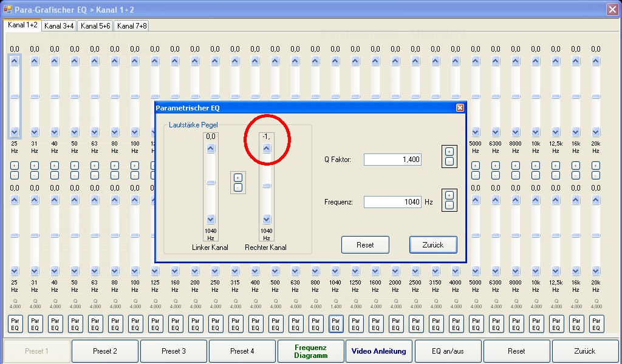Click up arrow of upper-row 8000 Hz slider
The image size is (622, 364).
pyautogui.click(x=516, y=61)
